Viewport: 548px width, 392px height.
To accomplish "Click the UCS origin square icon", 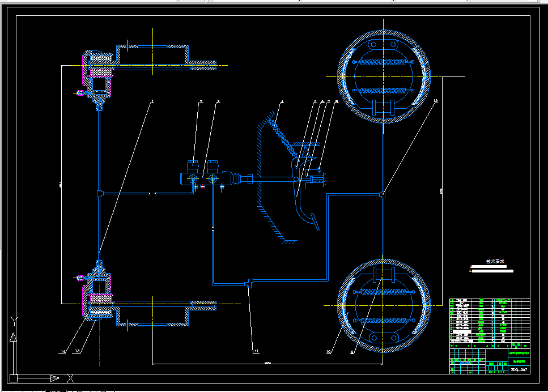I will (x=13, y=378).
